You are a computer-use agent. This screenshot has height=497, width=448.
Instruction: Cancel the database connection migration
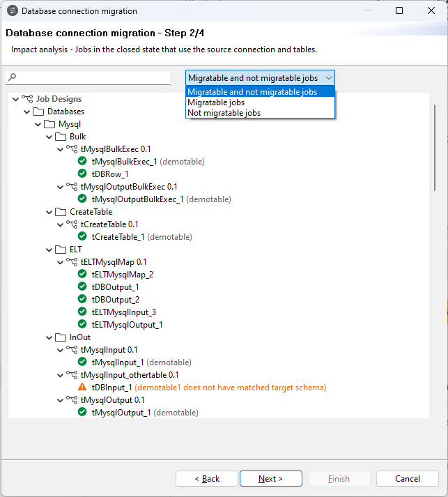408,478
